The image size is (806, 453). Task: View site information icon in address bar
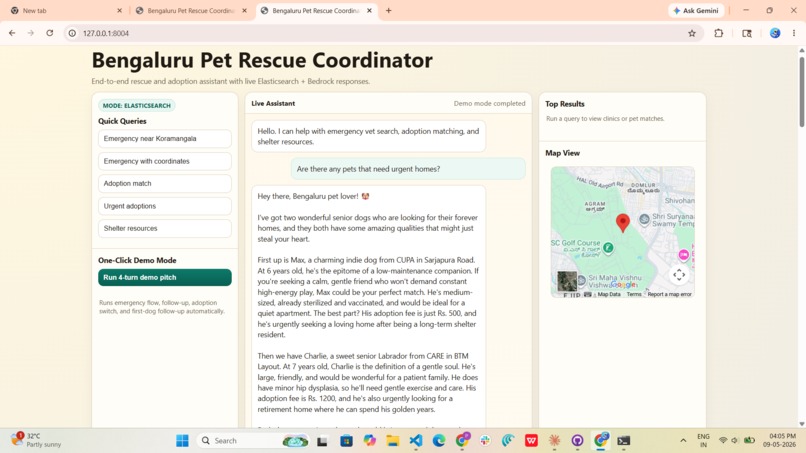pyautogui.click(x=72, y=33)
